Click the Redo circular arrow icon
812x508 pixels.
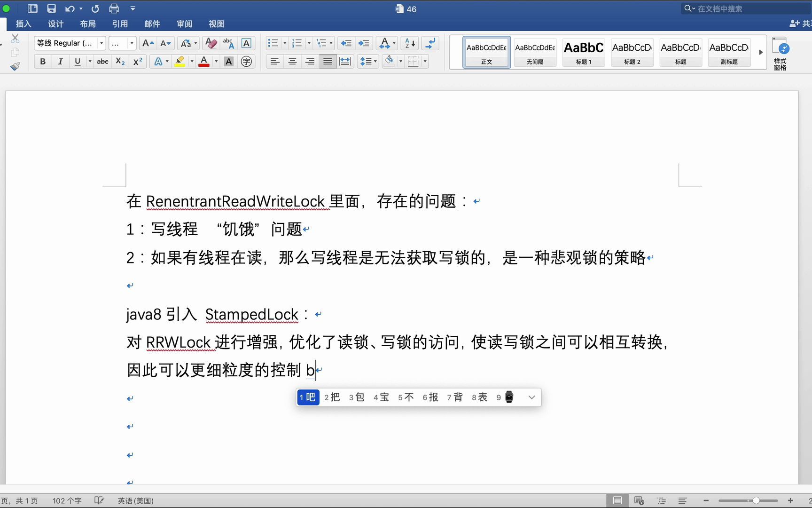coord(95,8)
